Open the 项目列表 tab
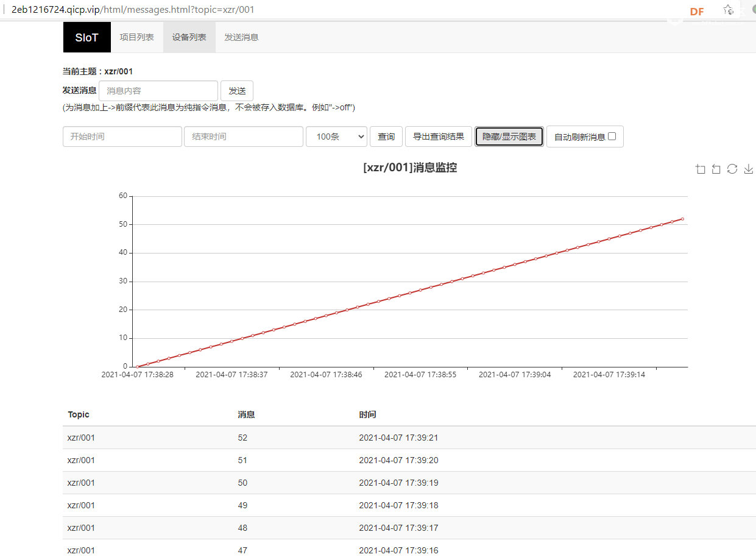The image size is (756, 557). coord(137,38)
